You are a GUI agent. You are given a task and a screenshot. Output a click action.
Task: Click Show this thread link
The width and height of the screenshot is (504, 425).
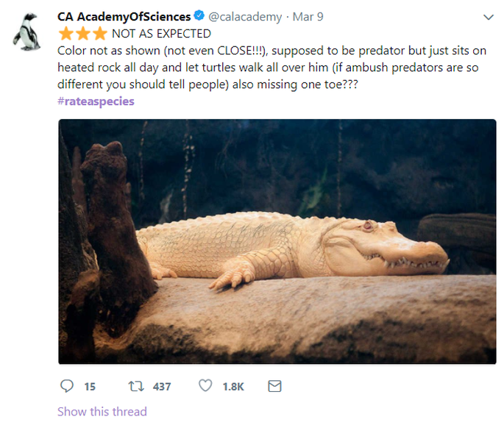coord(102,412)
